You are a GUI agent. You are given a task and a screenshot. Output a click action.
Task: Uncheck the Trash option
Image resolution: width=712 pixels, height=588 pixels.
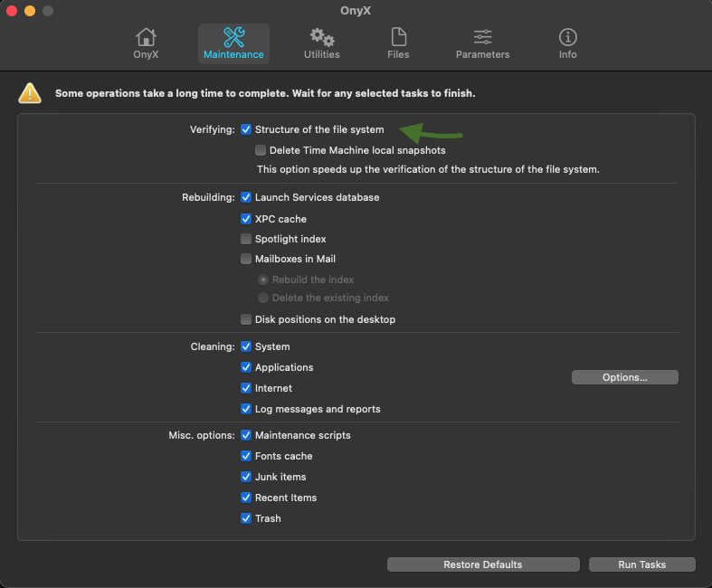246,518
